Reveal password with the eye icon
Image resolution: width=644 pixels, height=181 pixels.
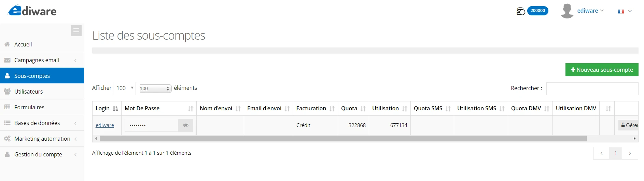[x=186, y=125]
